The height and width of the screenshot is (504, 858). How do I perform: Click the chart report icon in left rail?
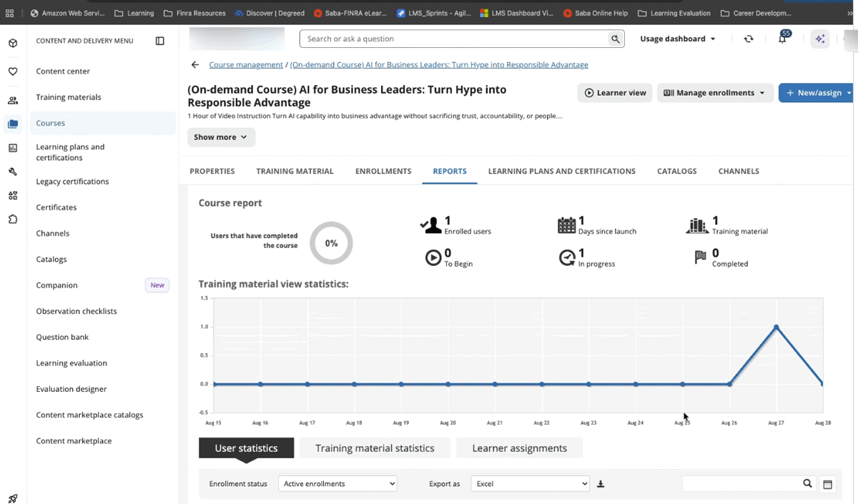point(13,148)
